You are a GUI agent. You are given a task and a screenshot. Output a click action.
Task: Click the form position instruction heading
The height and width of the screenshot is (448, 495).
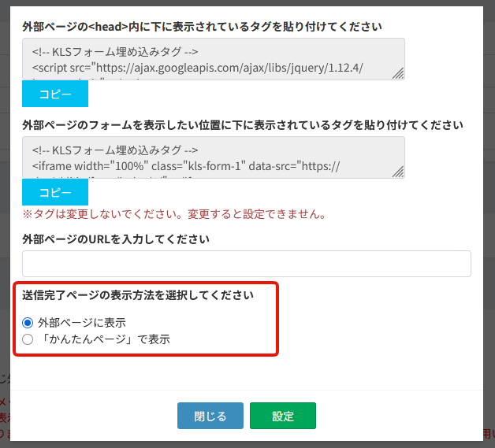243,125
